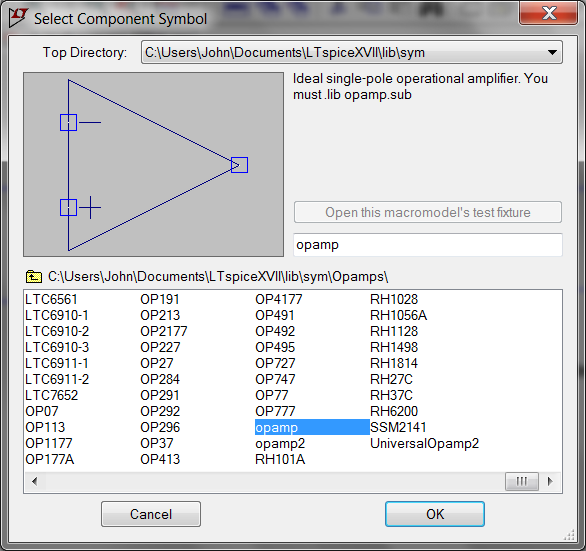Select LTC6911-2 component

pyautogui.click(x=57, y=379)
